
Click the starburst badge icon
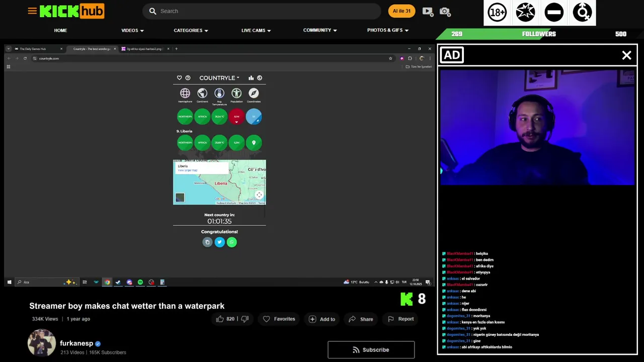pyautogui.click(x=525, y=13)
